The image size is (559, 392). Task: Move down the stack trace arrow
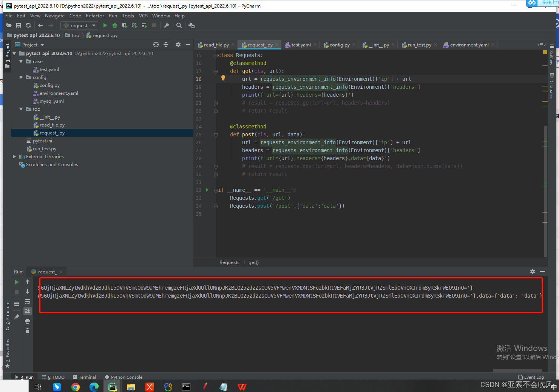tap(28, 292)
